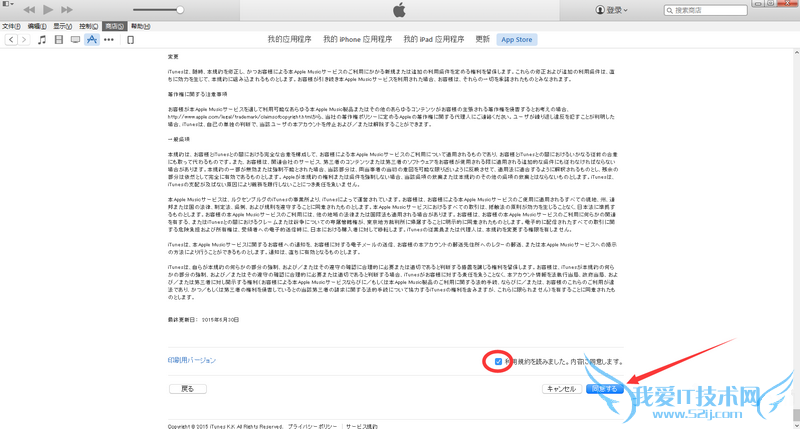Close the iTunes window

[787, 3]
